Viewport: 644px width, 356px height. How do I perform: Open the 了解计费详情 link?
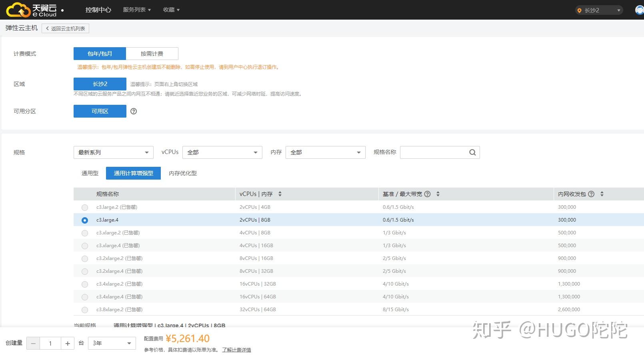tap(237, 350)
